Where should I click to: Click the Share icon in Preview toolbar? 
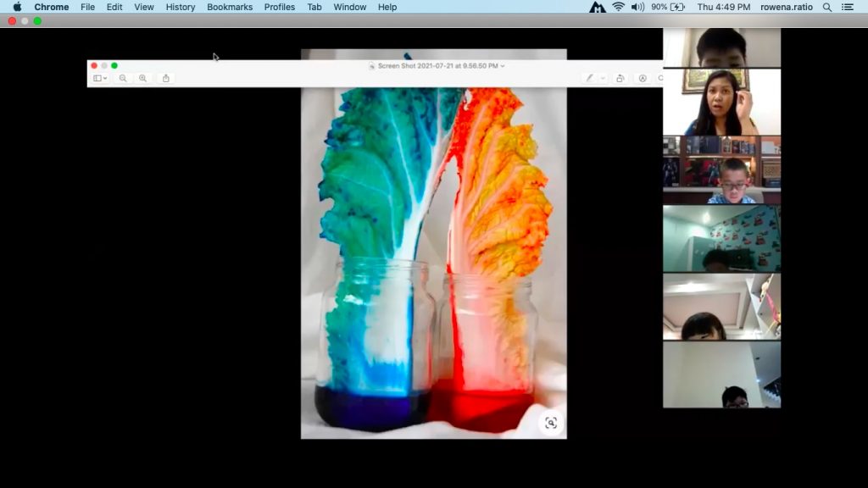166,78
